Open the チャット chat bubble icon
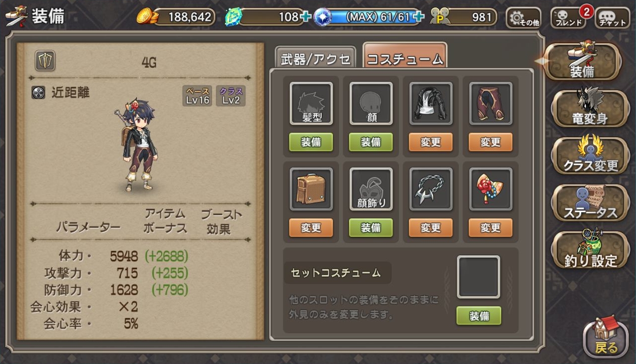This screenshot has height=364, width=636. tap(613, 17)
